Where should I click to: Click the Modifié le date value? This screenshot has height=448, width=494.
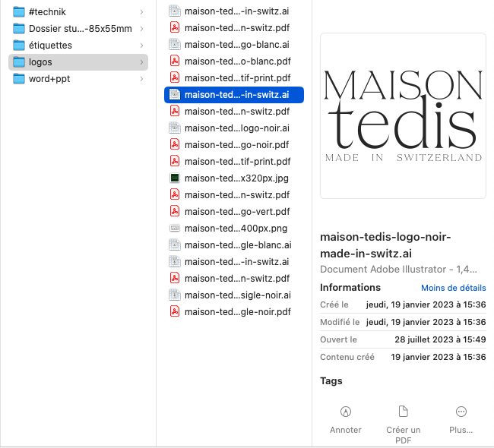(426, 322)
